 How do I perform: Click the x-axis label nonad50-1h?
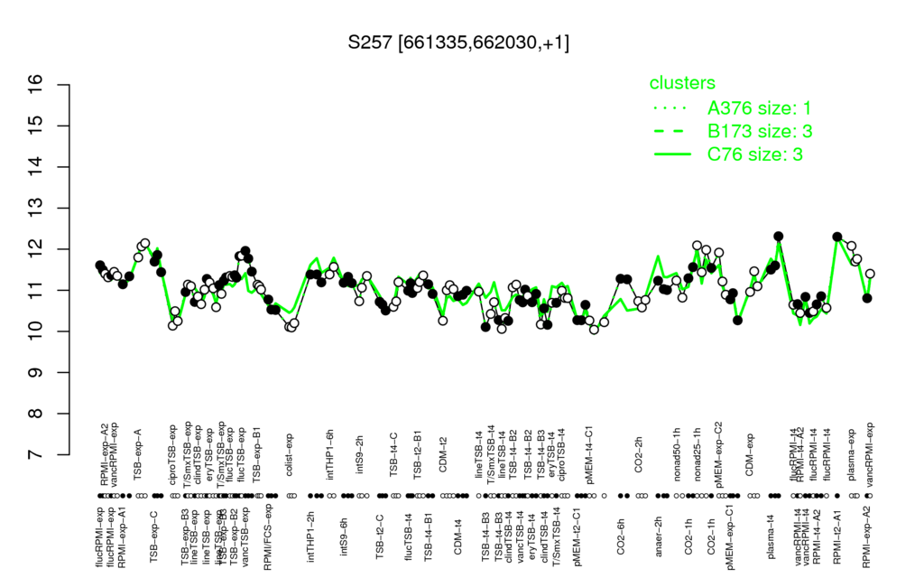677,455
